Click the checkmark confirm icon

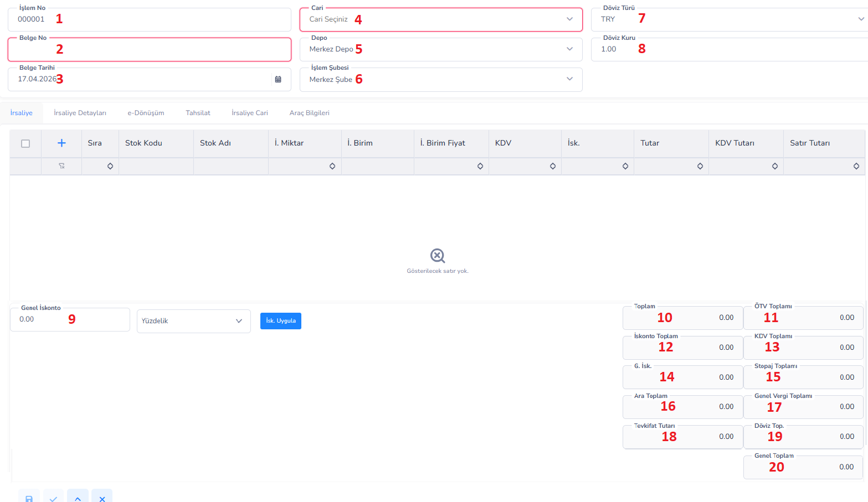pyautogui.click(x=53, y=498)
